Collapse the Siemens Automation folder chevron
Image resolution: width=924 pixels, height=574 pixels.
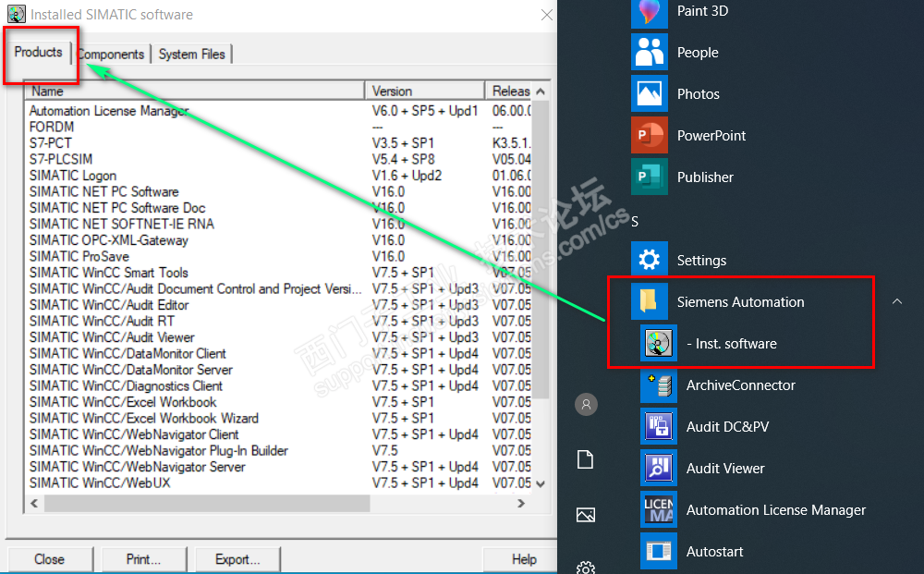coord(897,301)
